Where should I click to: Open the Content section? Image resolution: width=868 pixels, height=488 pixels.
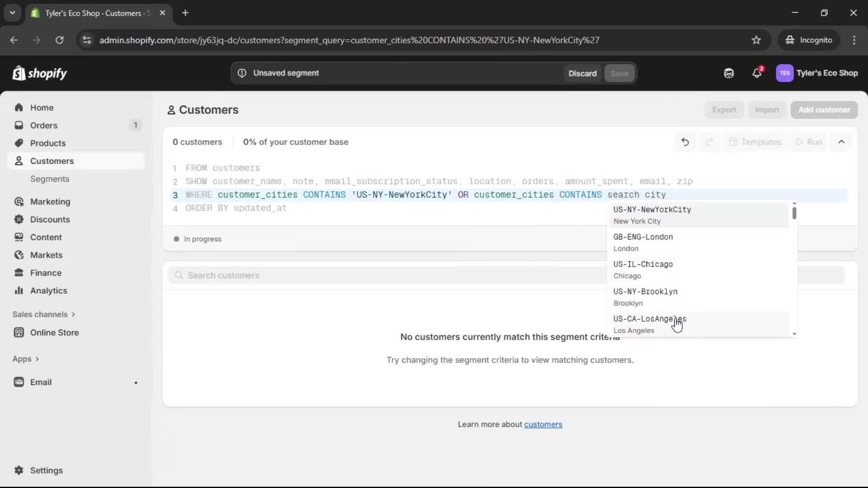click(45, 237)
